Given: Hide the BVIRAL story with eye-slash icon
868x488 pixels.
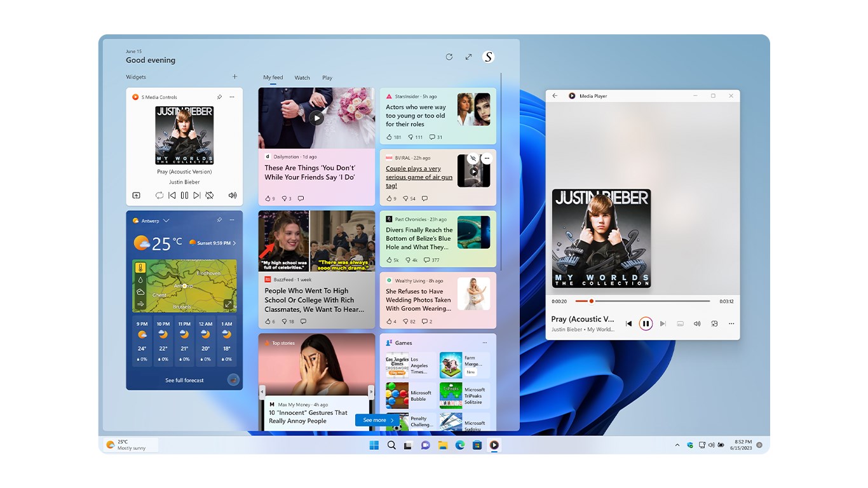Looking at the screenshot, I should (x=473, y=158).
